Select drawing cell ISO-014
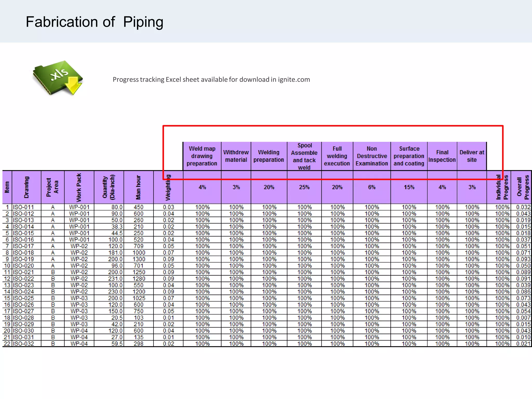 (x=26, y=227)
